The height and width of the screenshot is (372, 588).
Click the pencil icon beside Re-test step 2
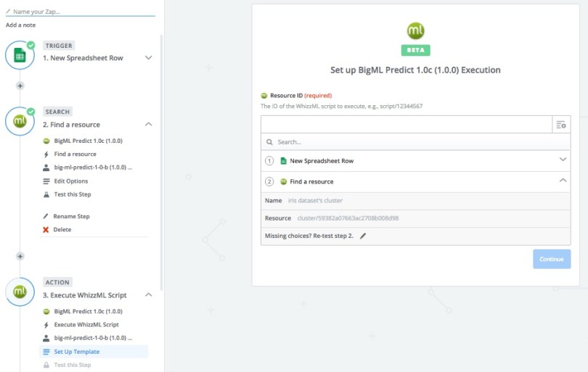(x=363, y=236)
